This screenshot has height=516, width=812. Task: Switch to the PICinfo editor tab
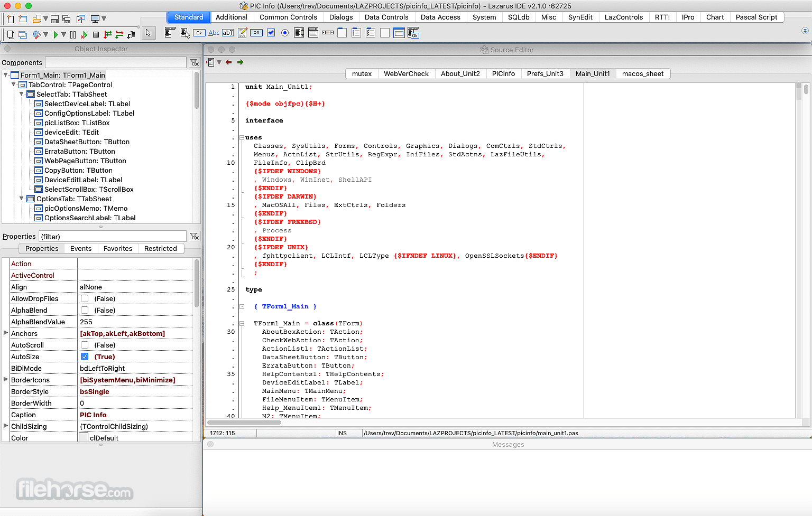tap(503, 73)
